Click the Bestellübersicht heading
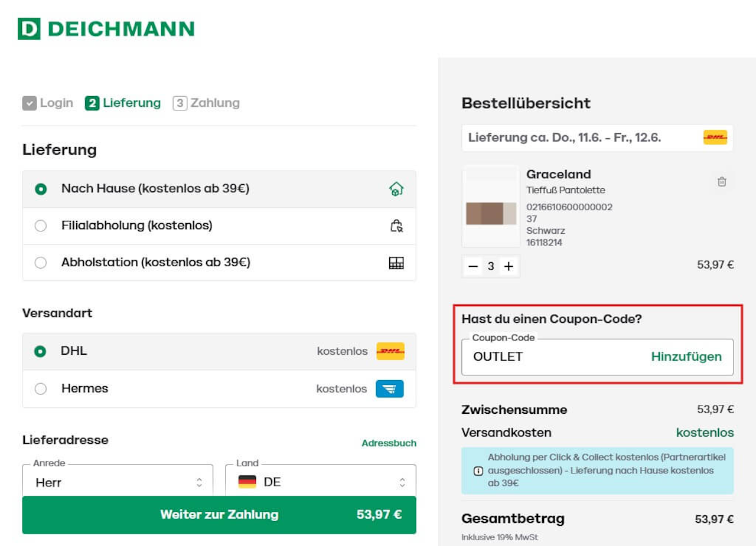Image resolution: width=756 pixels, height=546 pixels. [526, 103]
